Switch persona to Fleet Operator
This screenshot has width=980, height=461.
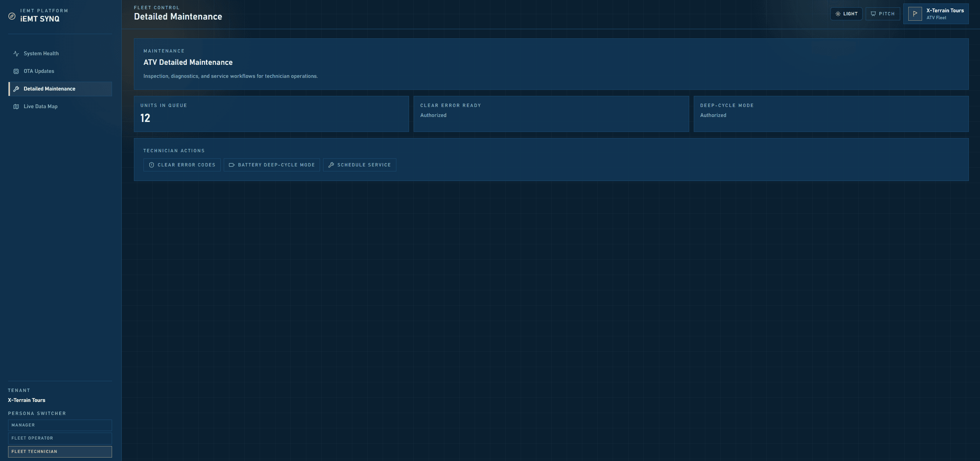[x=60, y=438]
